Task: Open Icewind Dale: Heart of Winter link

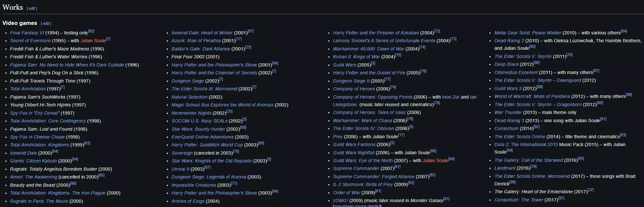Action: pyautogui.click(x=202, y=33)
